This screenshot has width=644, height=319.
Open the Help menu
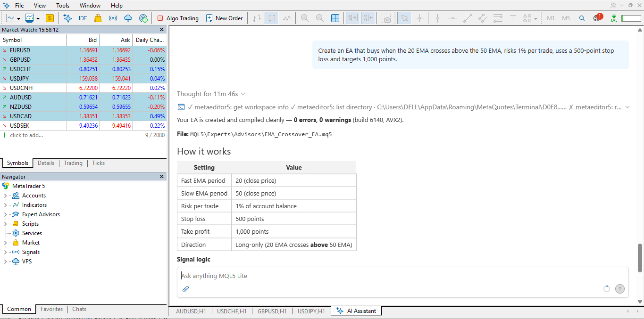tap(117, 6)
